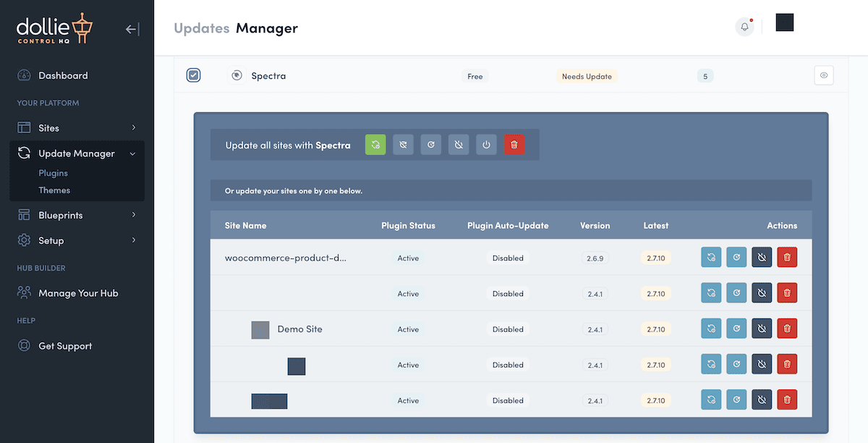Toggle the eye icon on Spectra row
The width and height of the screenshot is (868, 443).
click(x=824, y=75)
